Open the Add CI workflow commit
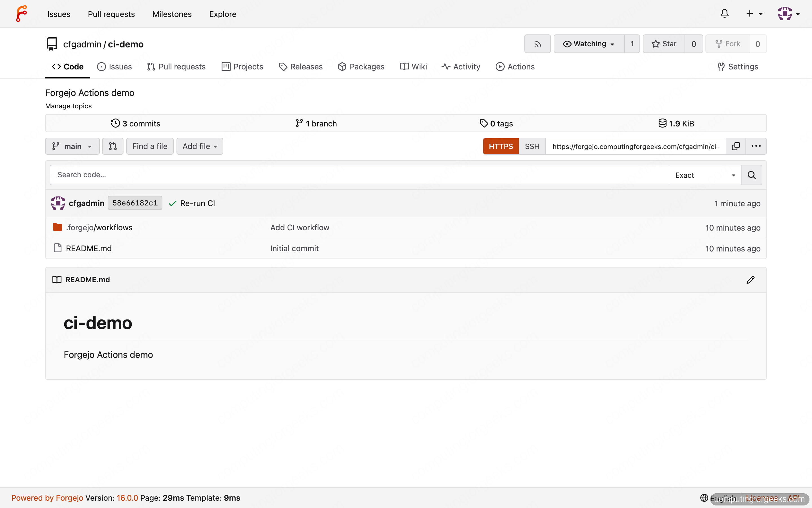The image size is (812, 508). (x=300, y=228)
